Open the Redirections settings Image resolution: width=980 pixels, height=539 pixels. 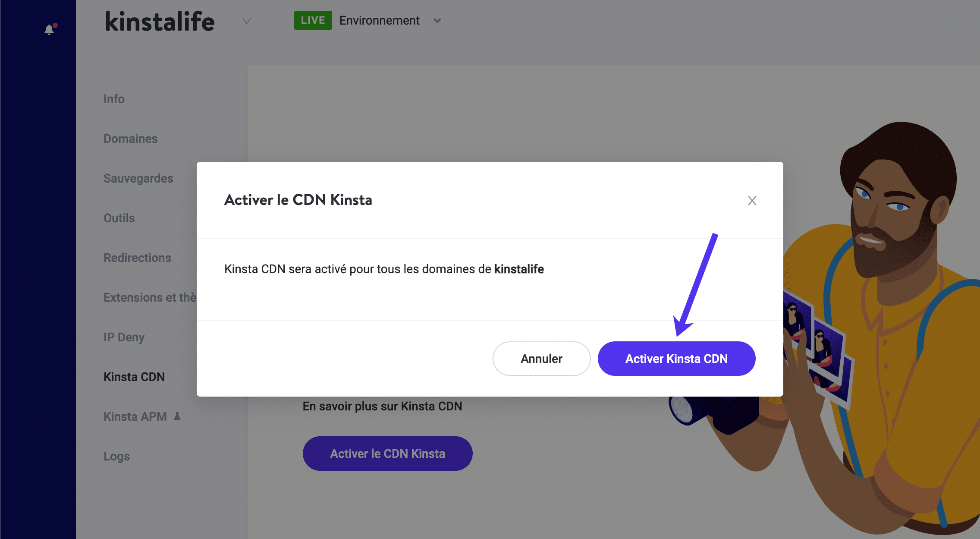pos(137,258)
